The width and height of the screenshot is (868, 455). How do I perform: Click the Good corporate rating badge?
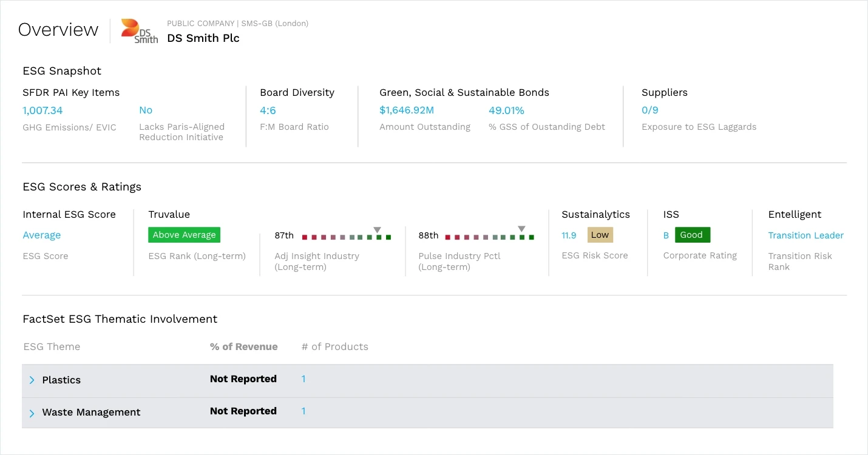point(692,235)
